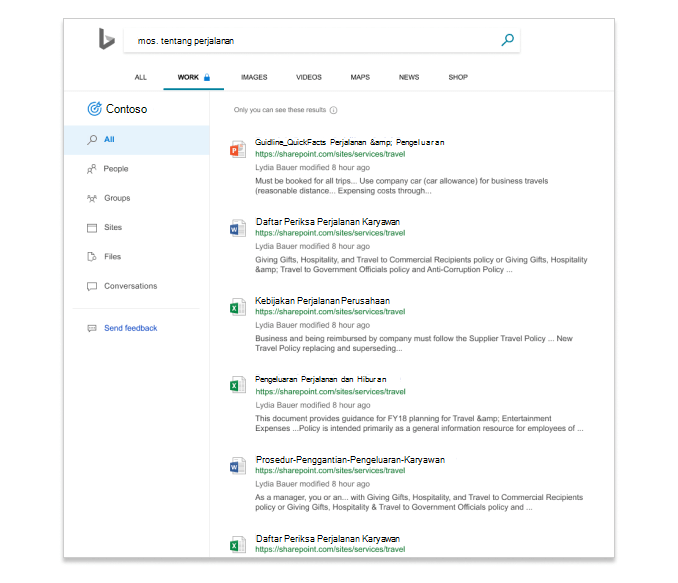The height and width of the screenshot is (583, 678).
Task: Switch to the VIDEOS tab
Action: [309, 77]
